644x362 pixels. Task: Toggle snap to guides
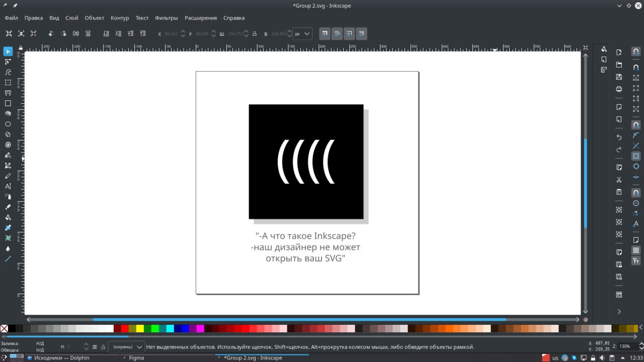pos(636,260)
